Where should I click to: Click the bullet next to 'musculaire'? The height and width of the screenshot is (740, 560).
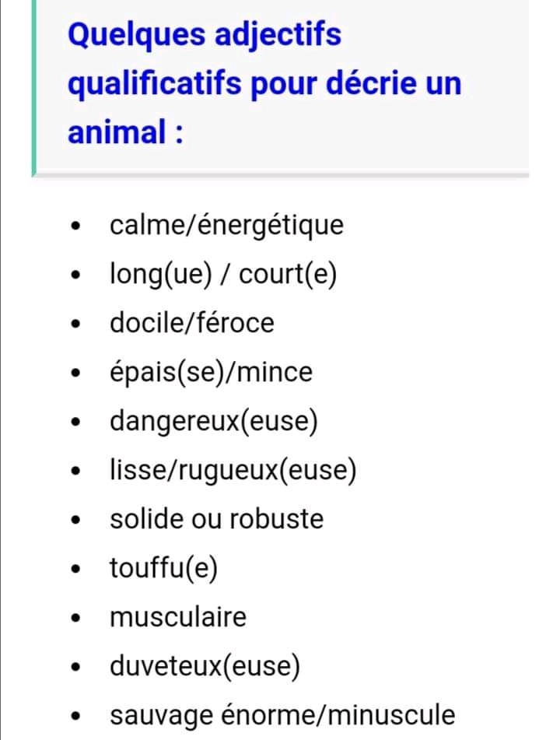point(75,619)
